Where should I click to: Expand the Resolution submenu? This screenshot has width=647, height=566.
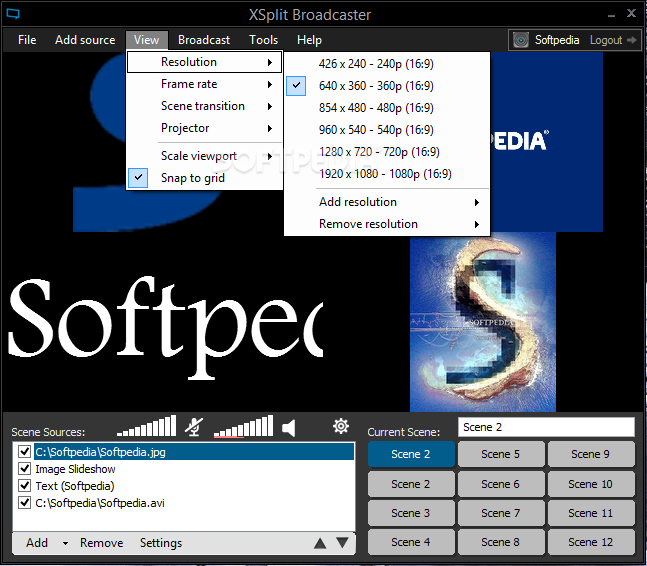pyautogui.click(x=205, y=62)
